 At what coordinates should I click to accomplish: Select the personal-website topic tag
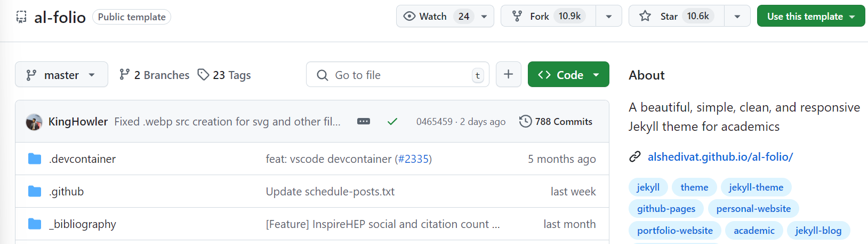[753, 209]
